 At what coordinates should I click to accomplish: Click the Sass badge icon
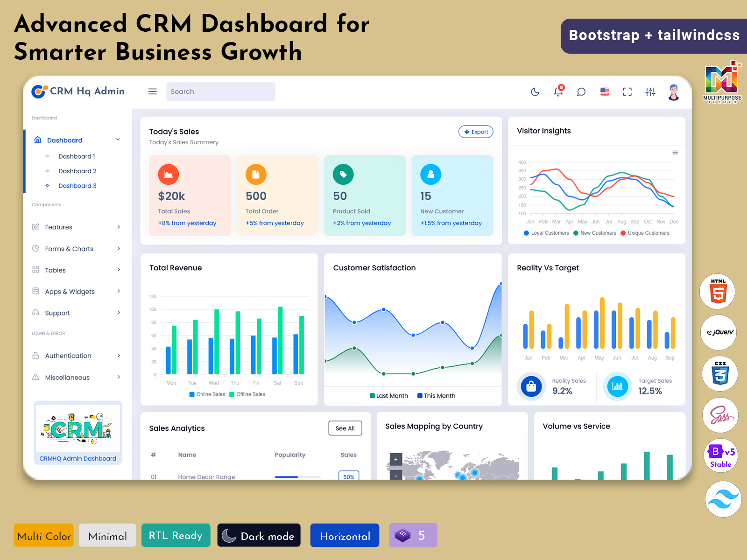click(x=721, y=415)
